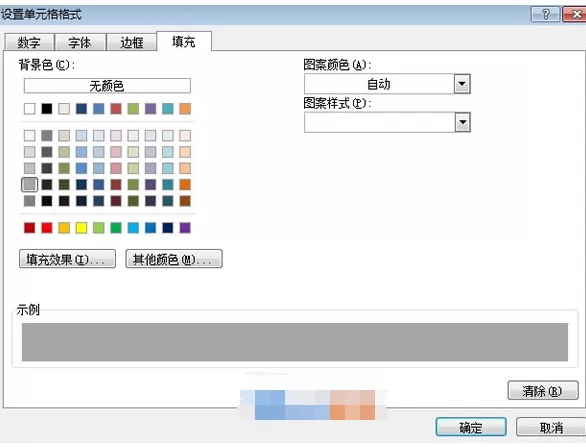Open the 边框 tab

tap(131, 42)
